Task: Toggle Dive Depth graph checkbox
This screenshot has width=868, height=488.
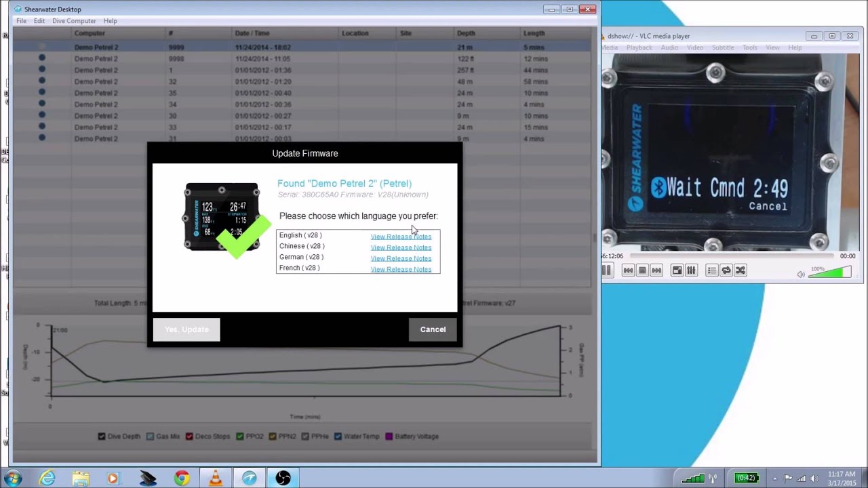Action: (x=102, y=436)
